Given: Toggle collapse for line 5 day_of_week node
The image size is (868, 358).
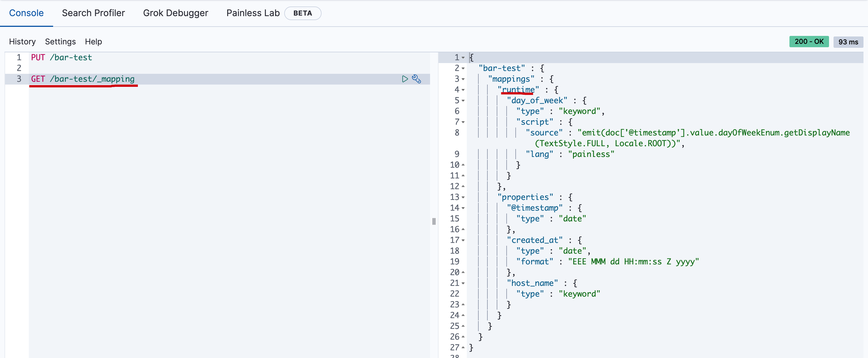Looking at the screenshot, I should pyautogui.click(x=465, y=100).
